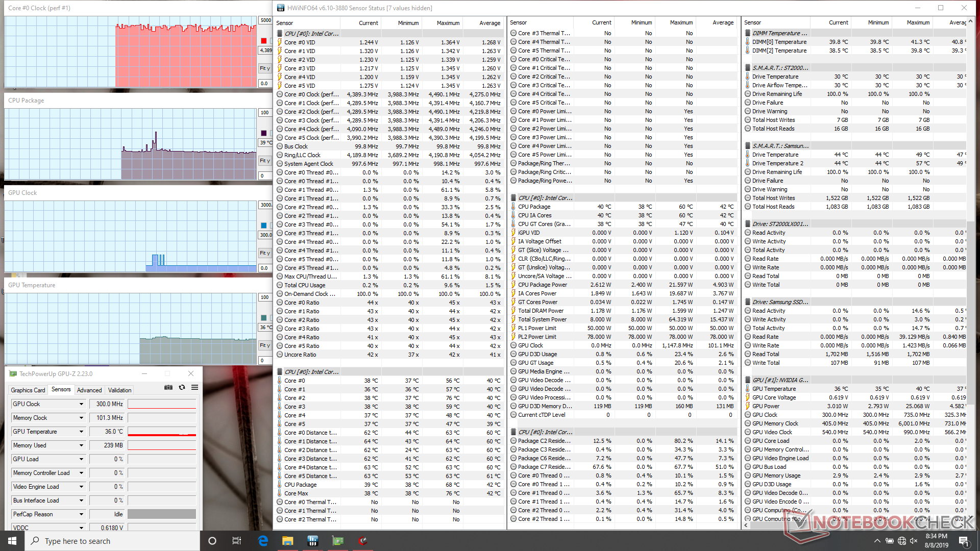
Task: Open the PerfCap Reason dropdown
Action: point(81,514)
